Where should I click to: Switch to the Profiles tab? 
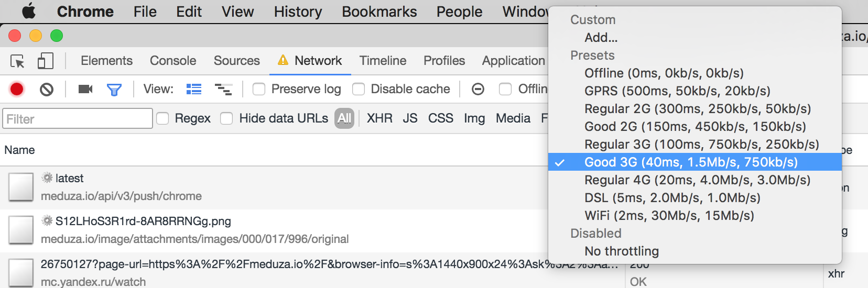pyautogui.click(x=444, y=61)
